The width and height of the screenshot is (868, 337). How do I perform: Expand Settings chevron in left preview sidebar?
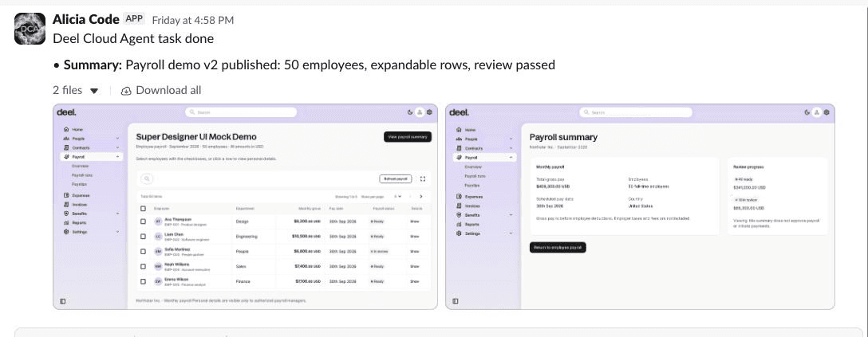coord(117,232)
